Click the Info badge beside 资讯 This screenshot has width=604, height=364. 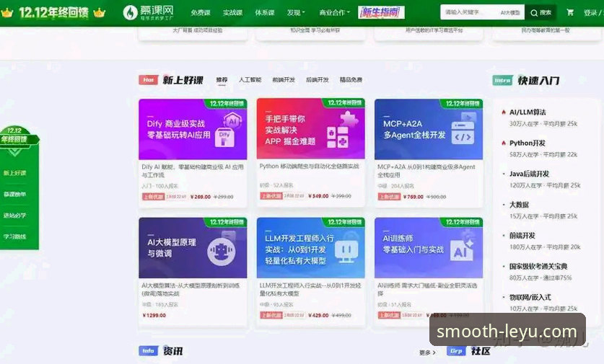point(149,350)
